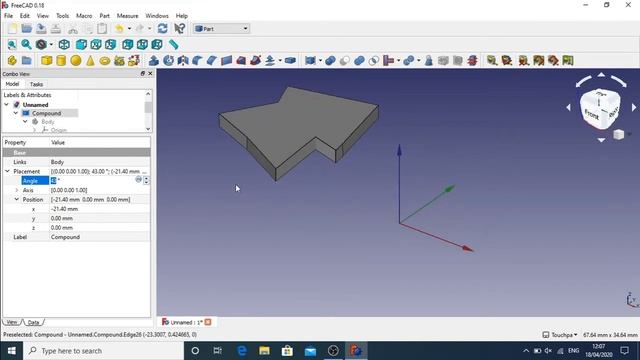Click the Fillet tool icon
The width and height of the screenshot is (640, 360).
click(x=198, y=61)
